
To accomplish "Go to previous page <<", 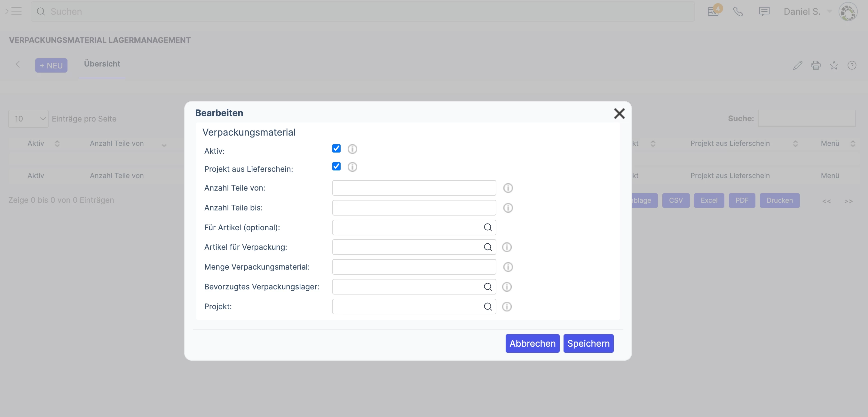I will point(826,201).
